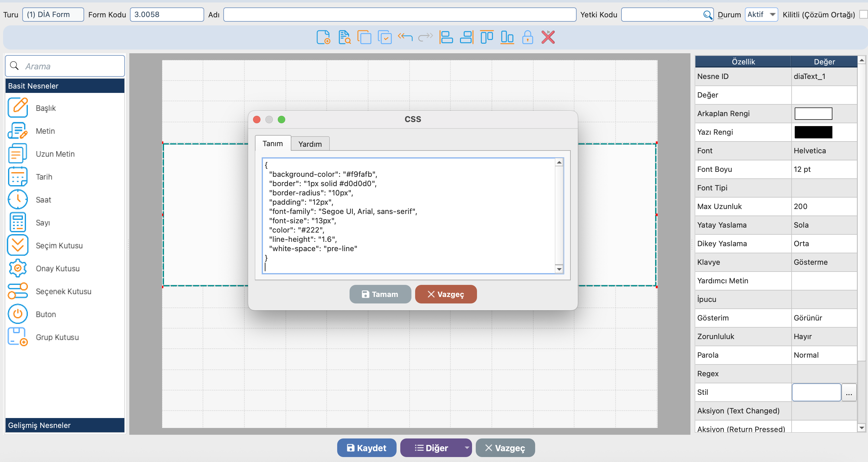Switch to the Yardım tab

click(x=310, y=144)
